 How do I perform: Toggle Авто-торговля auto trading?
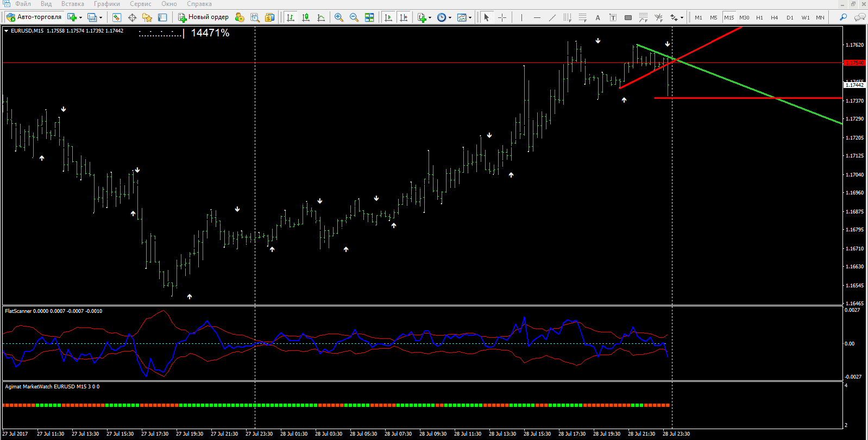tap(34, 17)
